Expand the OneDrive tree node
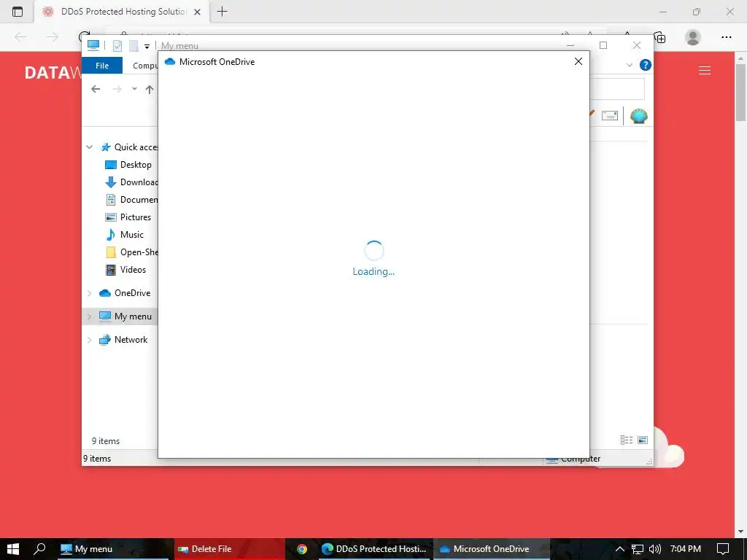Screen dimensions: 747x560 (89, 293)
